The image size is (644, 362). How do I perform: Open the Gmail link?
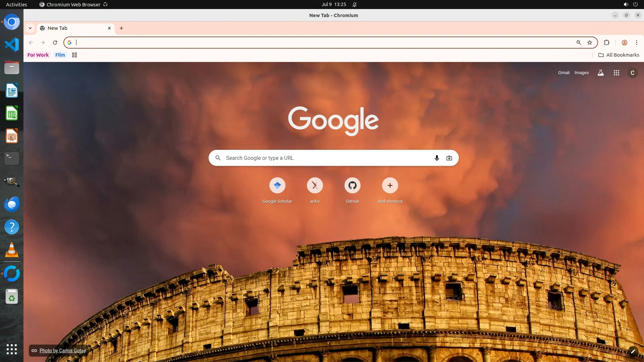pos(563,73)
